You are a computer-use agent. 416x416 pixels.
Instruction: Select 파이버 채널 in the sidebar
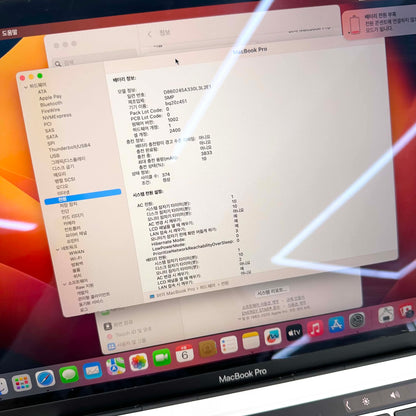[76, 234]
